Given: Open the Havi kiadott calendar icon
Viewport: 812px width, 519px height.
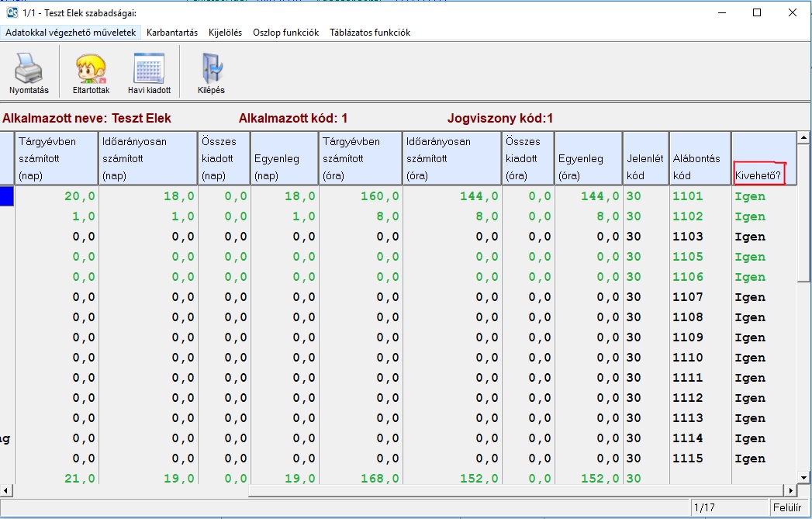Looking at the screenshot, I should click(x=149, y=70).
